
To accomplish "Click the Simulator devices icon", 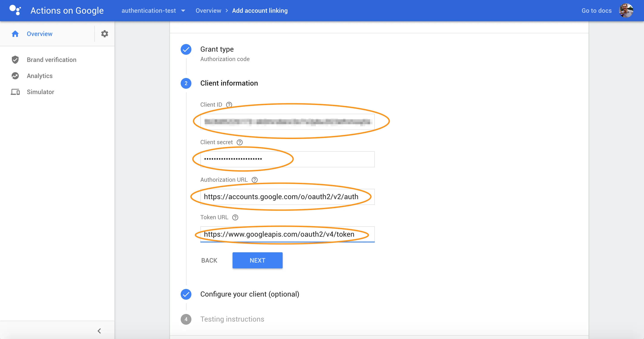I will click(x=15, y=92).
